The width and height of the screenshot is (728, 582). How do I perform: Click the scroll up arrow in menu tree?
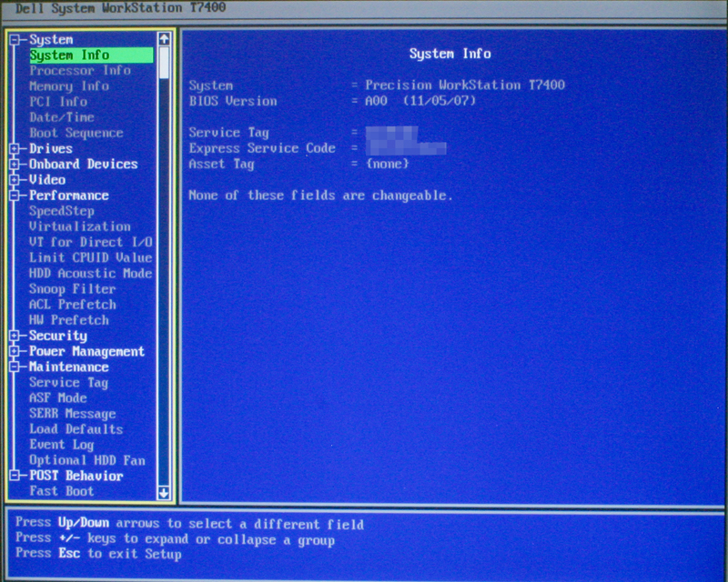164,39
